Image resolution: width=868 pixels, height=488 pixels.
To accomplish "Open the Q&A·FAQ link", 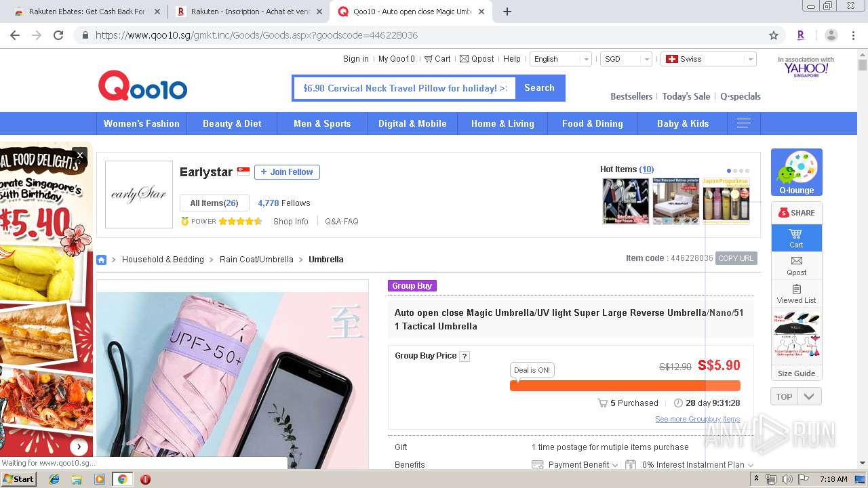I will [342, 222].
